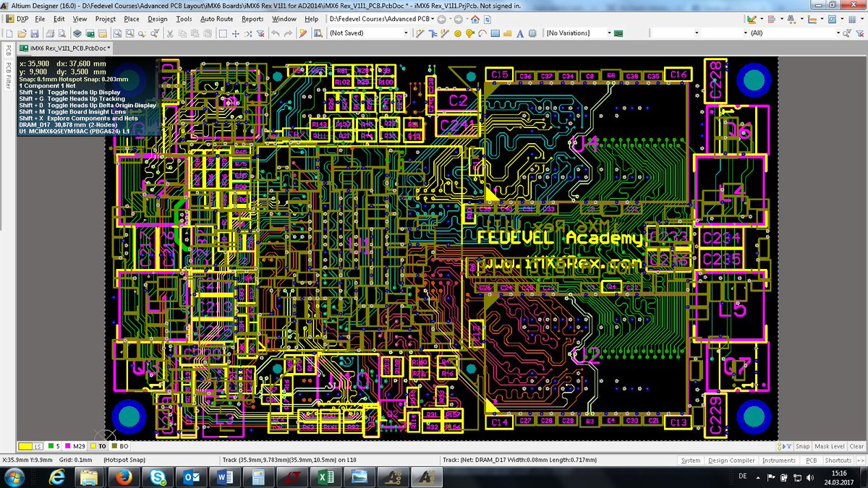
Task: Clear the current filter icon in main toolbar
Action: [260, 33]
